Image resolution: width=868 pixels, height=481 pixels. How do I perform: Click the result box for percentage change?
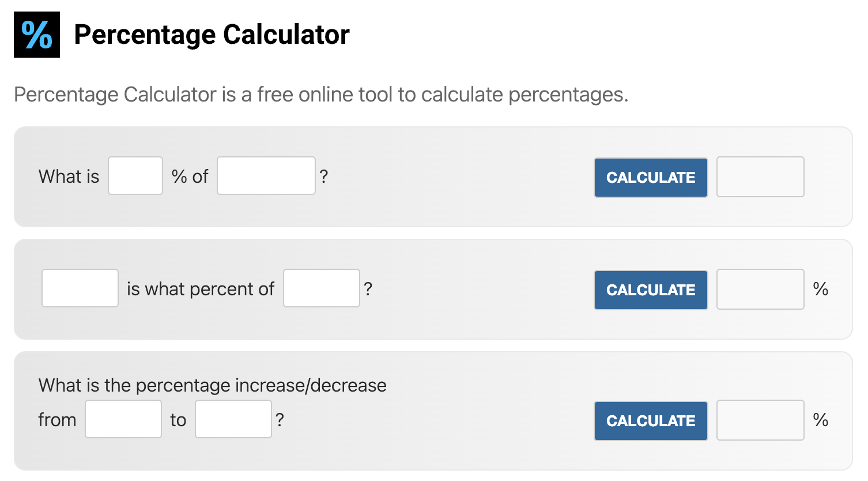tap(760, 420)
